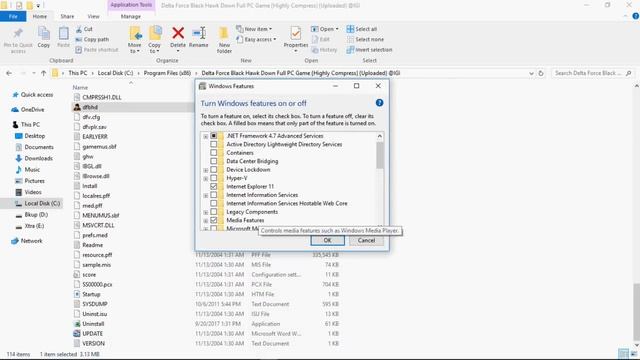Click the Windows Features help icon
The width and height of the screenshot is (640, 360).
pyautogui.click(x=379, y=103)
